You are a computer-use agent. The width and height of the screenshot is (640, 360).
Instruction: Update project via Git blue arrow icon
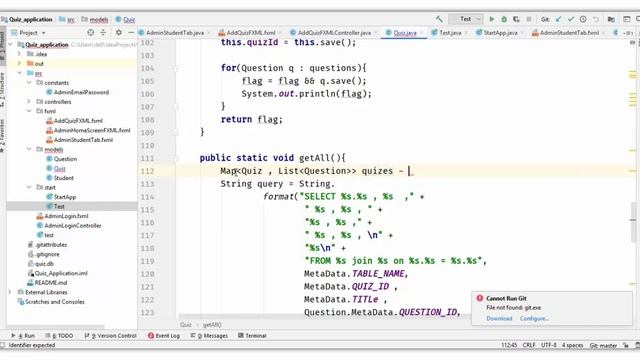(558, 19)
